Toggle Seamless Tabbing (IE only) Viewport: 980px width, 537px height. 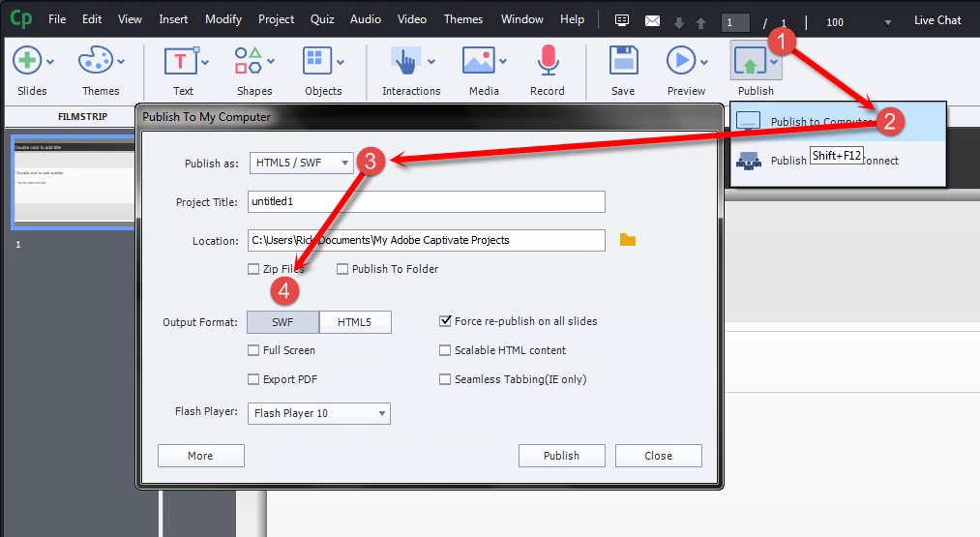pos(445,379)
